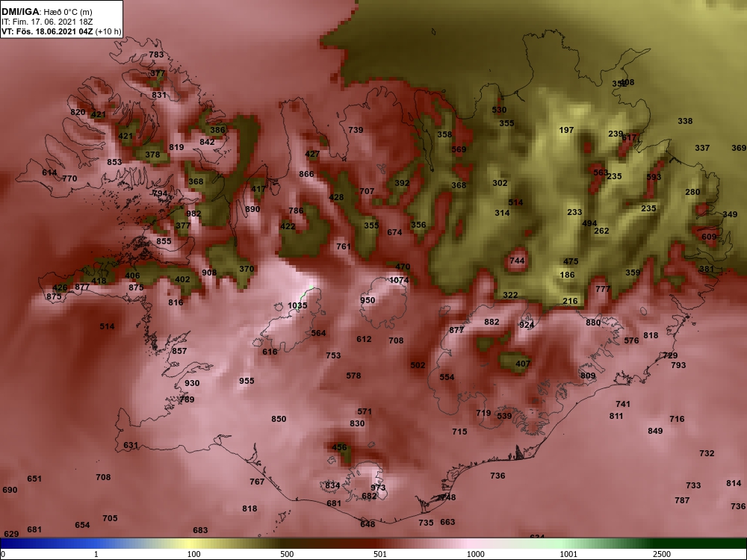Click the 2500 label on the color scale
The height and width of the screenshot is (560, 747).
point(661,554)
